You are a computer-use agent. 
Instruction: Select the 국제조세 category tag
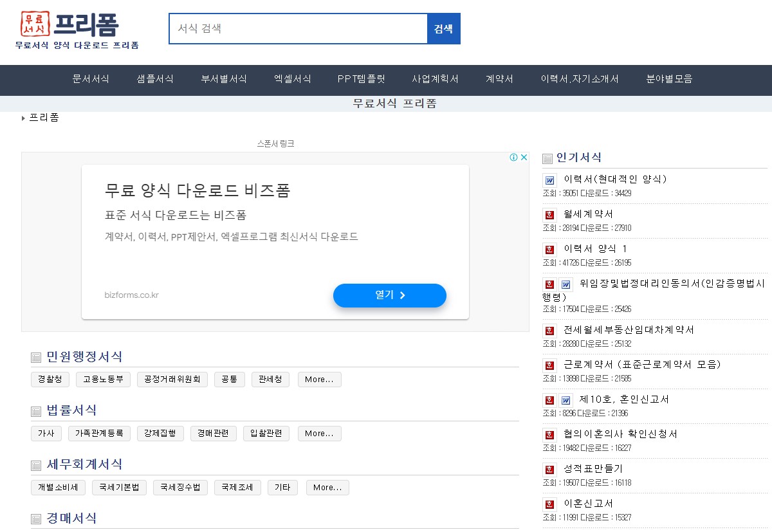[238, 488]
